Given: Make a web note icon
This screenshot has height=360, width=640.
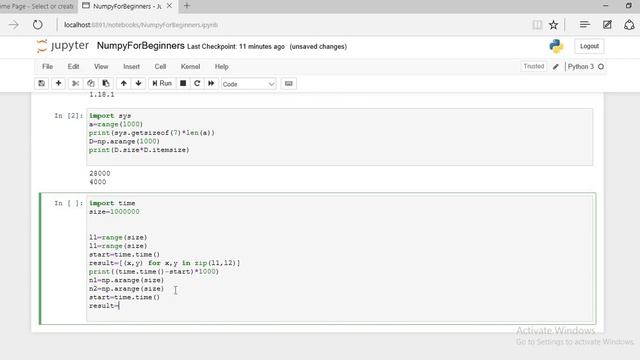Looking at the screenshot, I should [x=607, y=25].
